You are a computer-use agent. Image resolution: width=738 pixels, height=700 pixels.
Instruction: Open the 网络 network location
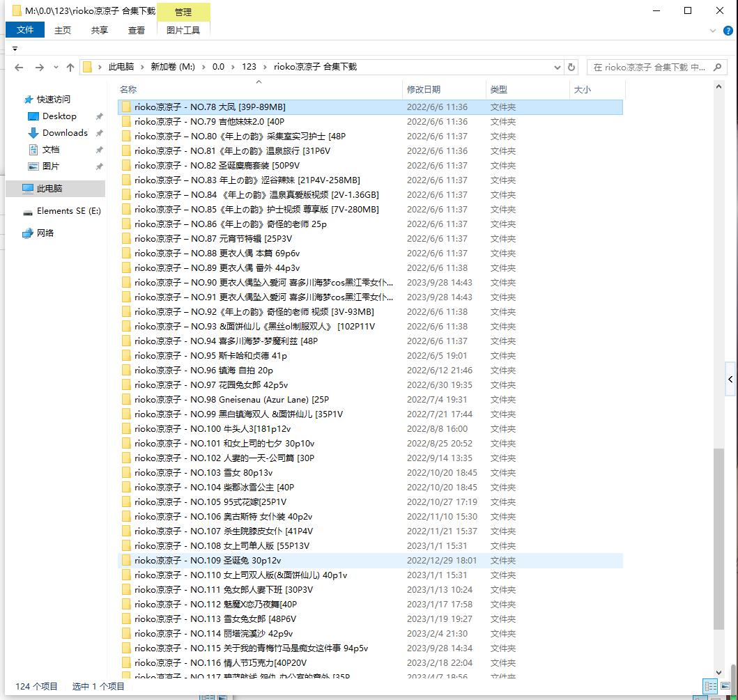pyautogui.click(x=45, y=233)
